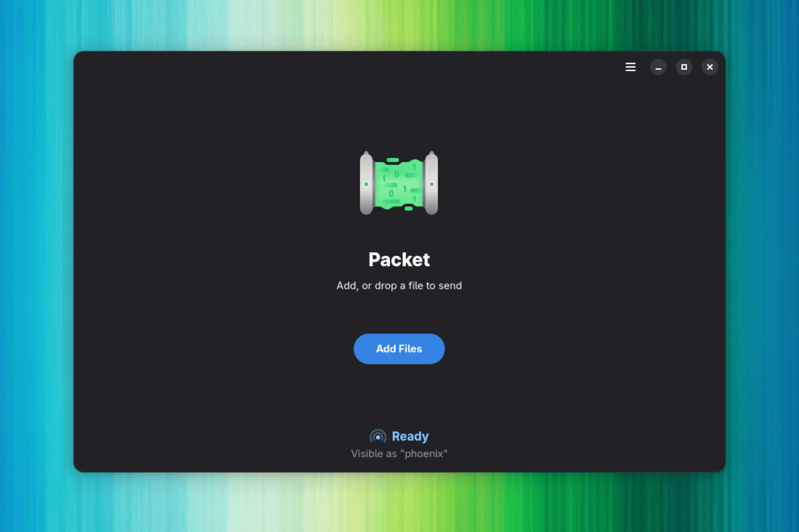Image resolution: width=799 pixels, height=532 pixels.
Task: Click the green binary stream in the logo
Action: (x=399, y=184)
